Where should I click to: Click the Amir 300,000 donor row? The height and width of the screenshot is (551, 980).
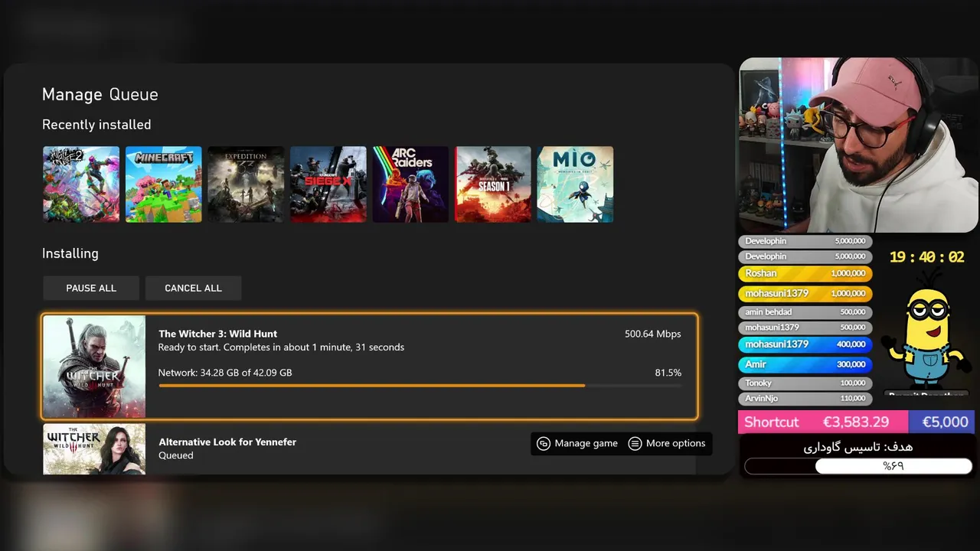805,364
